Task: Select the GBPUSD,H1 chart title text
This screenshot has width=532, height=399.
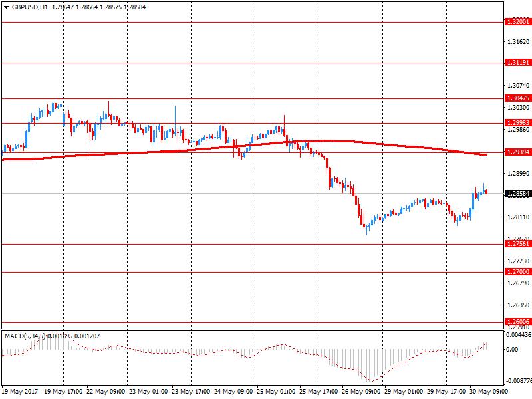Action: 30,7
